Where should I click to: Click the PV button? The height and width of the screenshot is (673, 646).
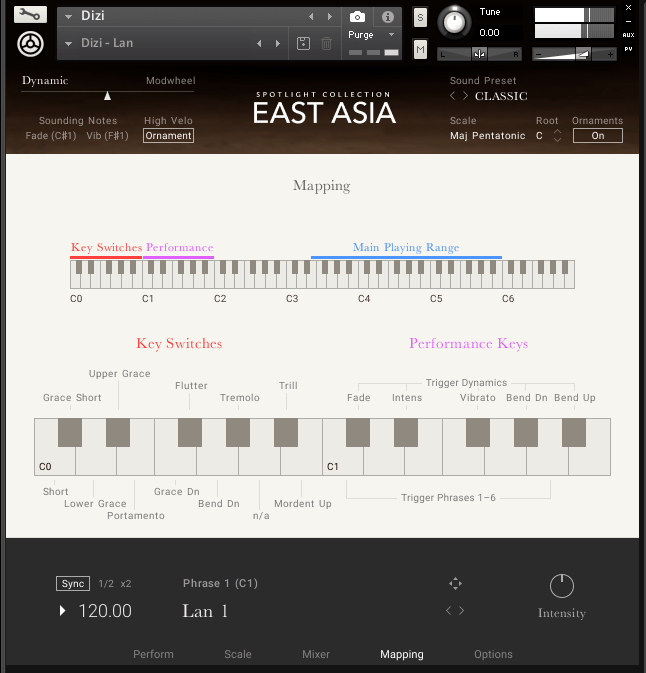(x=628, y=49)
